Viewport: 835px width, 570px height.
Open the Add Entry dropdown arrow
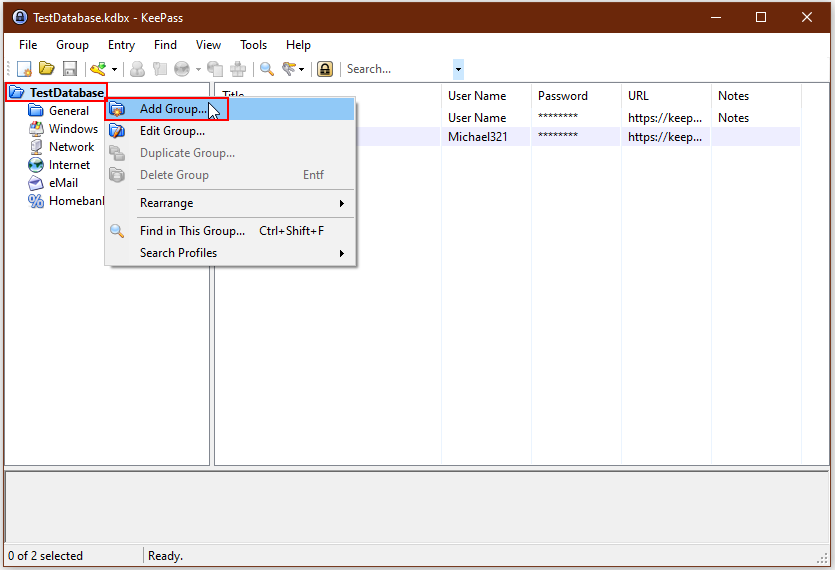(x=114, y=69)
